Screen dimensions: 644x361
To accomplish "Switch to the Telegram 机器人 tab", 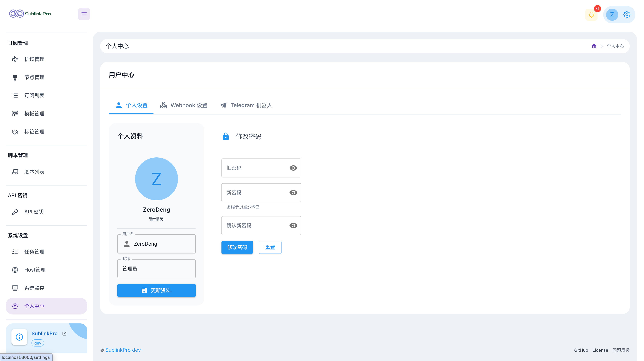I will (x=246, y=105).
